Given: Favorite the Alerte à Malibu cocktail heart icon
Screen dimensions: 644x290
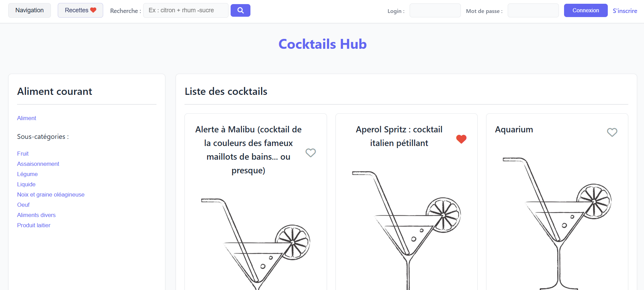Looking at the screenshot, I should click(x=311, y=153).
